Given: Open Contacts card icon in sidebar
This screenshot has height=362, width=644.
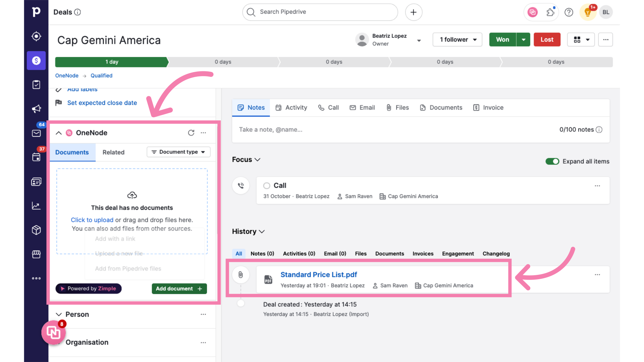Looking at the screenshot, I should click(x=36, y=182).
